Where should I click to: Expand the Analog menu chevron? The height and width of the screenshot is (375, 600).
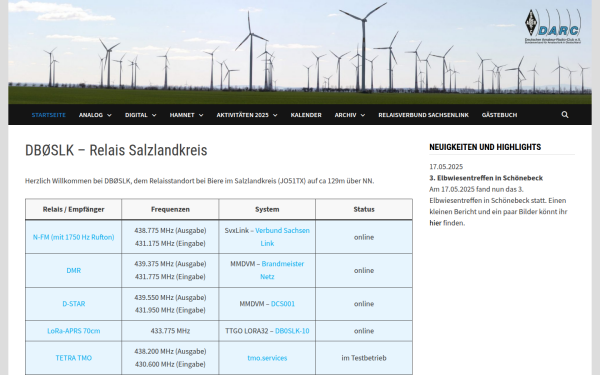point(109,115)
